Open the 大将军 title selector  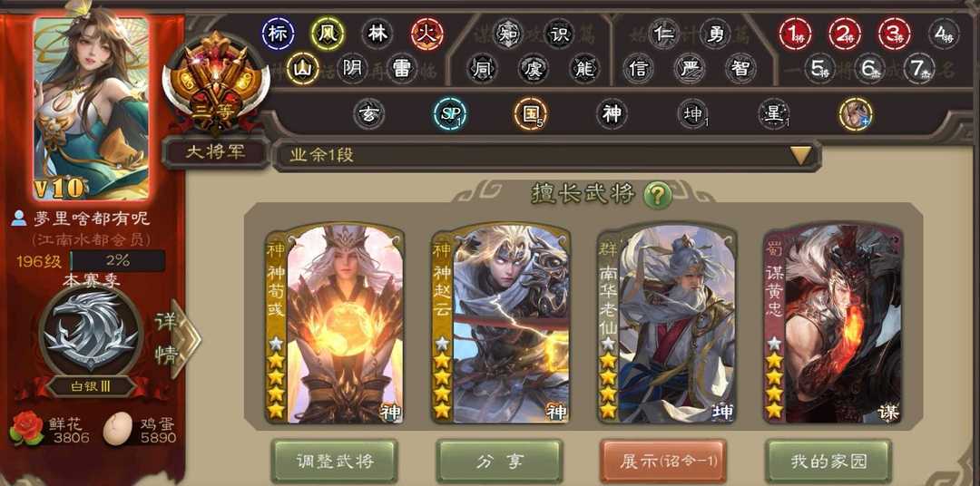pos(216,152)
